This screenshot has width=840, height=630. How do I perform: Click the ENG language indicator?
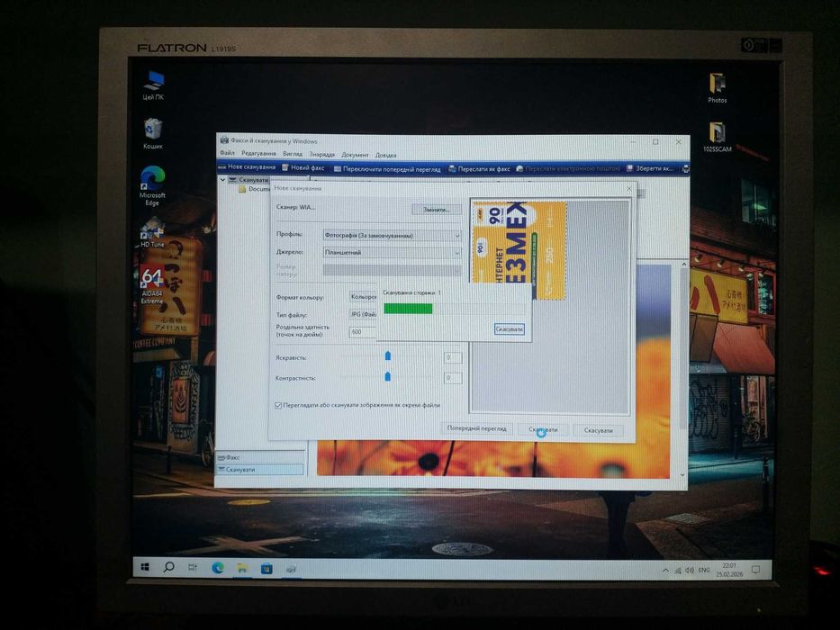pyautogui.click(x=704, y=570)
